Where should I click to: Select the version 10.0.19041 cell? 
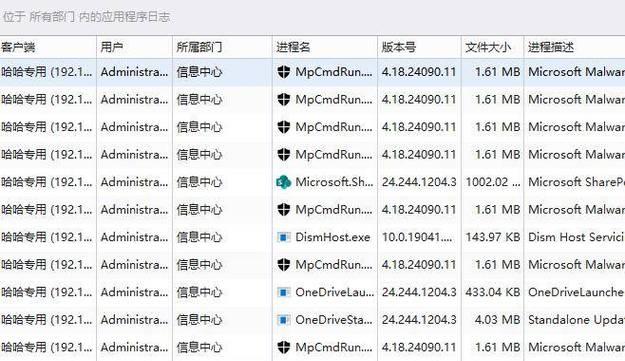[x=419, y=237]
